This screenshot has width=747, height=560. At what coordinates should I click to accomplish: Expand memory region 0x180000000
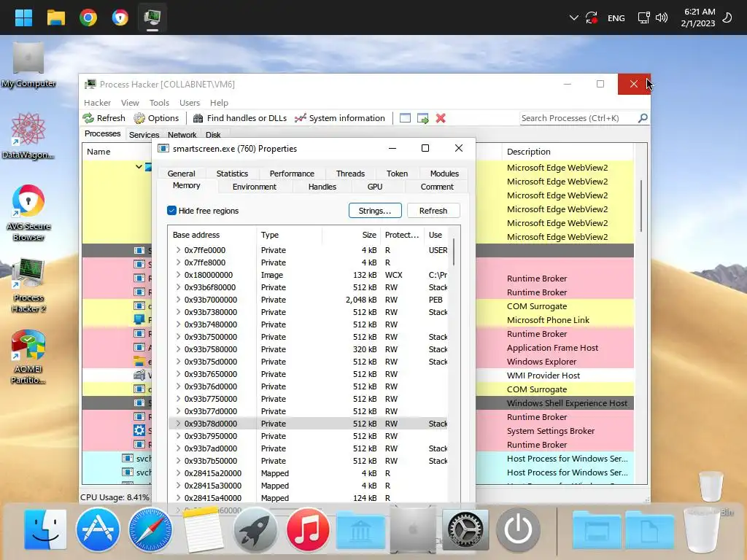point(178,274)
